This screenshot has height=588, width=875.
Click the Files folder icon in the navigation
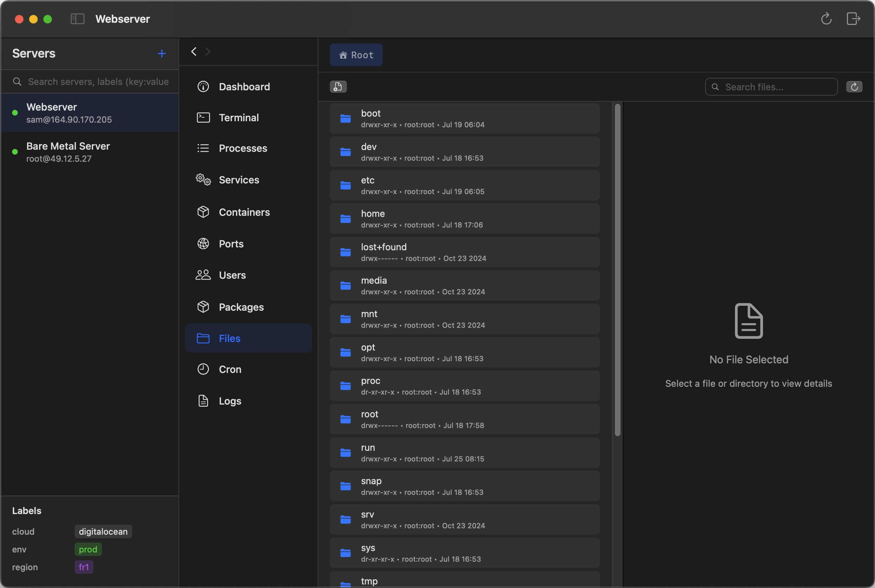coord(203,338)
